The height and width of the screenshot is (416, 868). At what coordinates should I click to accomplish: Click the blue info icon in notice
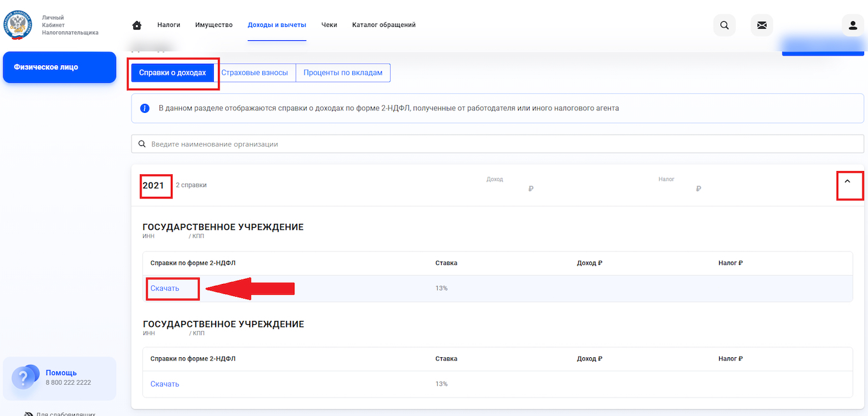click(145, 108)
